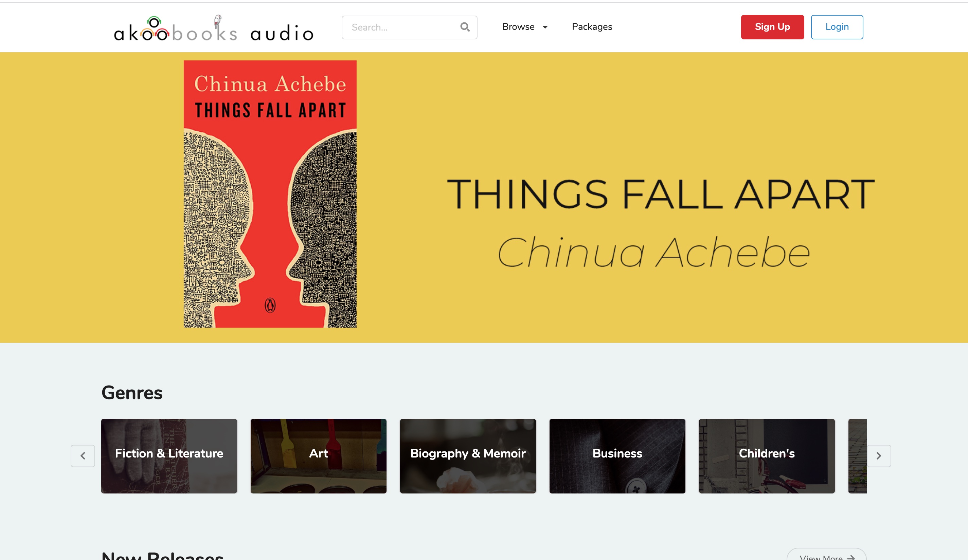
Task: Open the Business genre tile
Action: coord(617,455)
